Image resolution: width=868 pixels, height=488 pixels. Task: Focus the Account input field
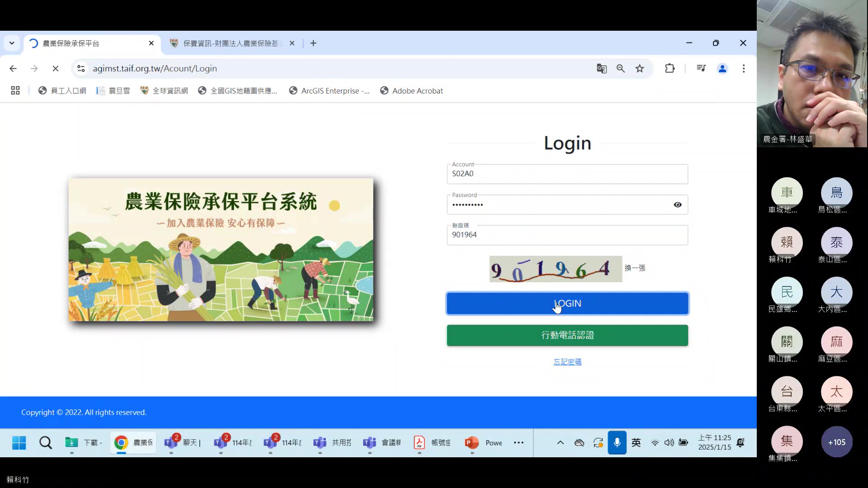(x=567, y=174)
